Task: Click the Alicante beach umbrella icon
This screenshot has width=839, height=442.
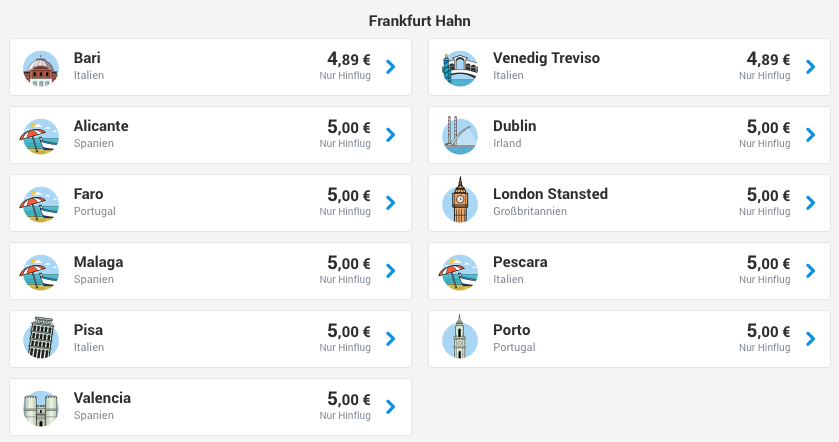Action: click(x=41, y=136)
